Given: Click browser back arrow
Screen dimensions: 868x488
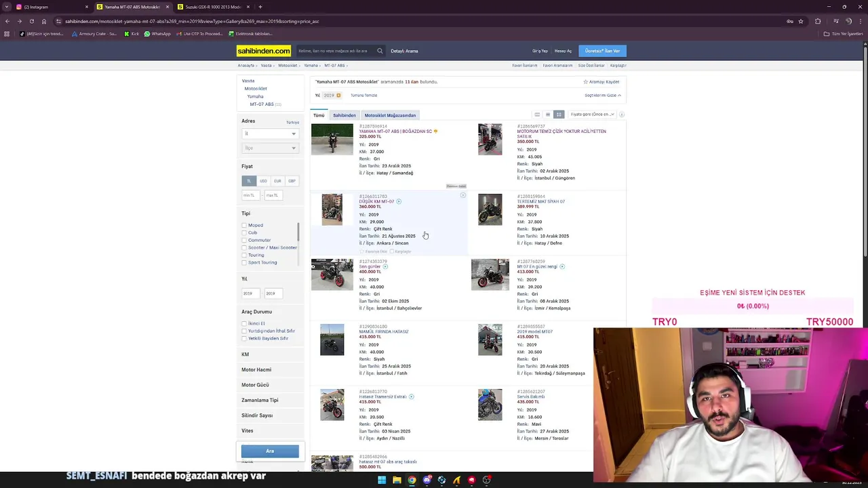Looking at the screenshot, I should pyautogui.click(x=7, y=21).
